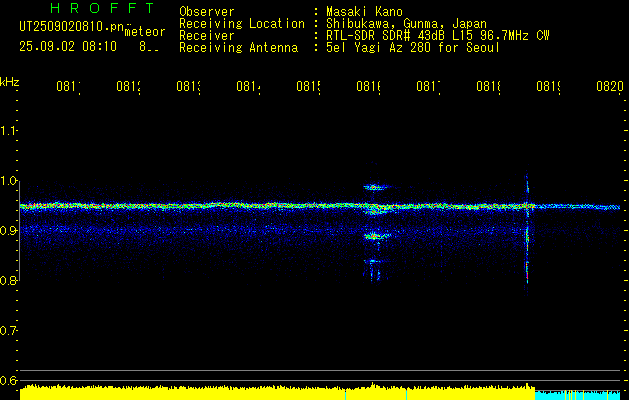The width and height of the screenshot is (629, 400).
Task: Click the kHz axis unit label
Action: [x=9, y=82]
